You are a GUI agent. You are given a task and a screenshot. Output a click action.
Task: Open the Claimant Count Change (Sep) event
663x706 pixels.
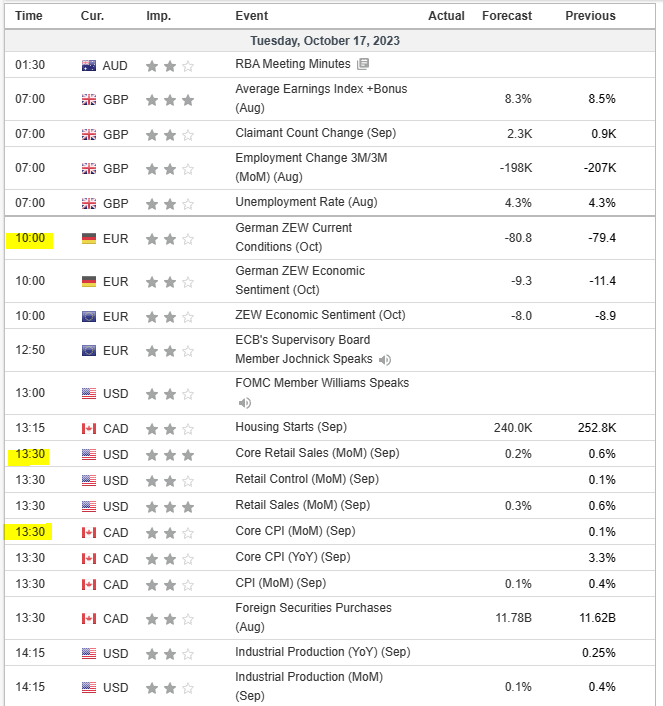click(x=315, y=133)
